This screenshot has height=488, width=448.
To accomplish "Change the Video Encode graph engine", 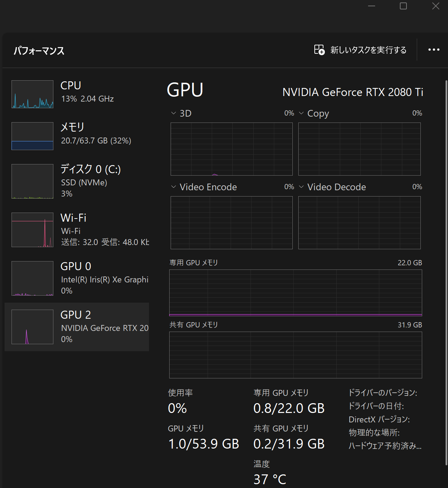I will tap(173, 187).
